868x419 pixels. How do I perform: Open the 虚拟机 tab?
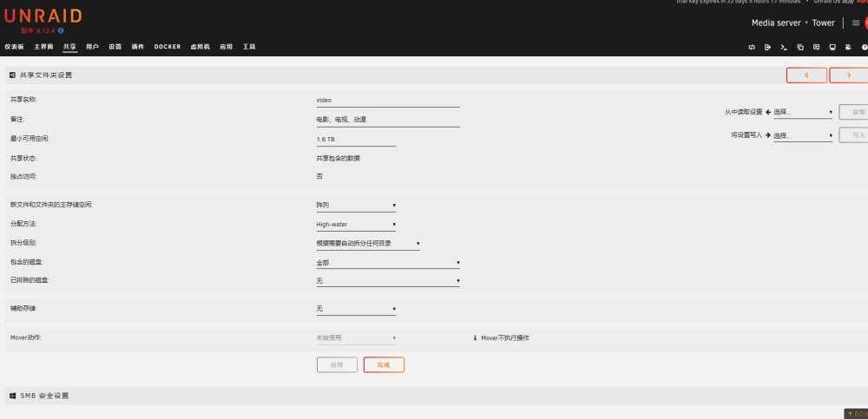coord(200,47)
